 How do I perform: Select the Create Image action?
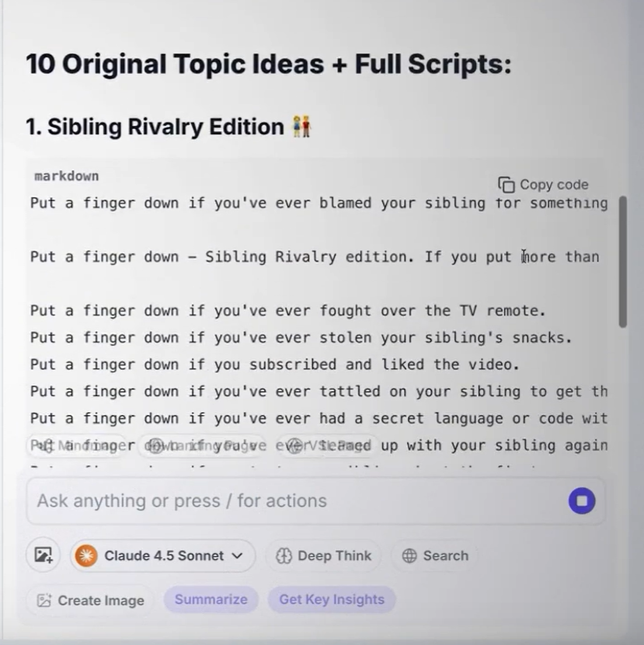click(92, 600)
